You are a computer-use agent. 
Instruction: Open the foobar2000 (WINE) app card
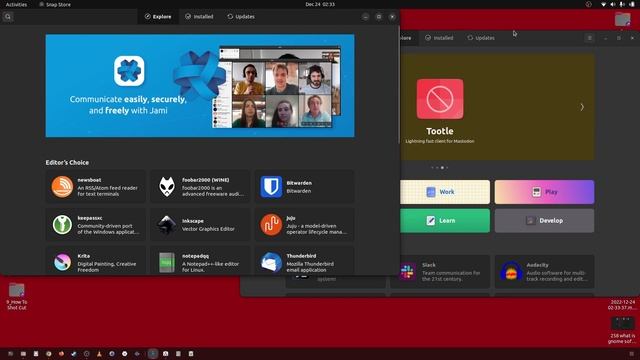coord(200,187)
